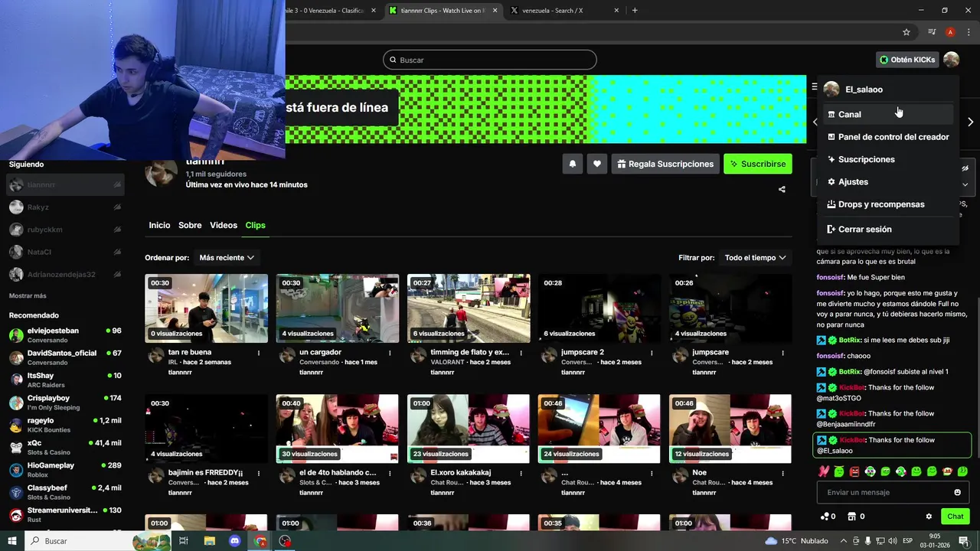Click the volume icon in the system tray

893,541
